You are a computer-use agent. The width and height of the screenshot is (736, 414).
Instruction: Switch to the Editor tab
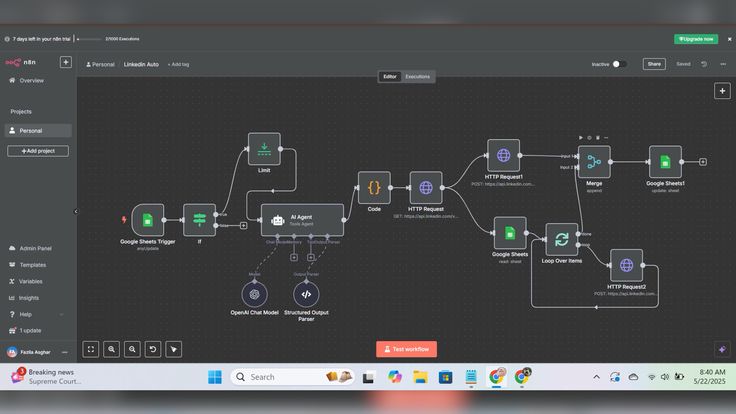[x=390, y=77]
